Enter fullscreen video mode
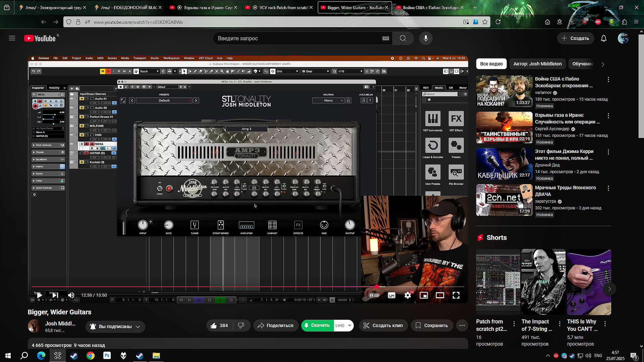Viewport: 644px width, 362px height. click(x=456, y=295)
